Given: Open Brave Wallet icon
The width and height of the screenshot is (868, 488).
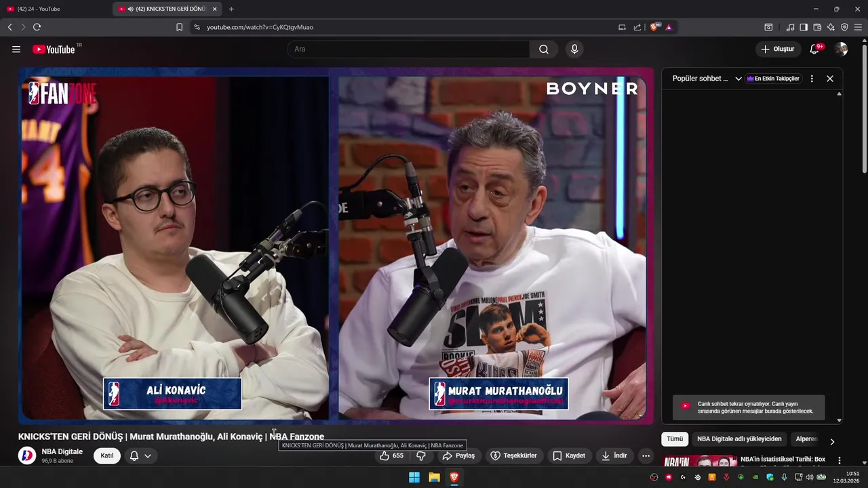Looking at the screenshot, I should click(817, 27).
